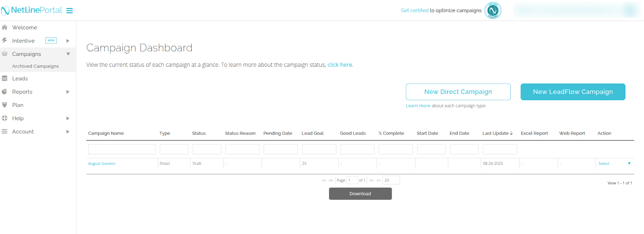Image resolution: width=644 pixels, height=234 pixels.
Task: Open Archived Campaigns in the sidebar
Action: tap(35, 66)
